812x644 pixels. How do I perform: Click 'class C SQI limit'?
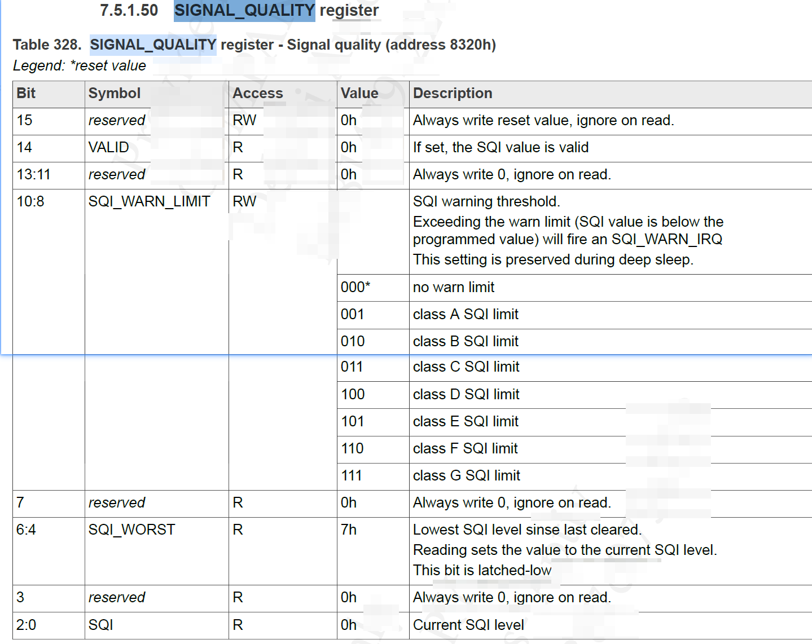(466, 367)
